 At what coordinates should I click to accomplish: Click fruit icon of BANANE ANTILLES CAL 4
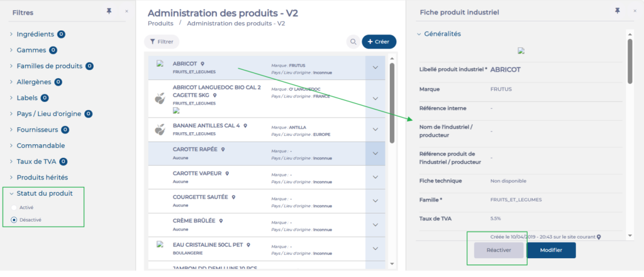[160, 129]
